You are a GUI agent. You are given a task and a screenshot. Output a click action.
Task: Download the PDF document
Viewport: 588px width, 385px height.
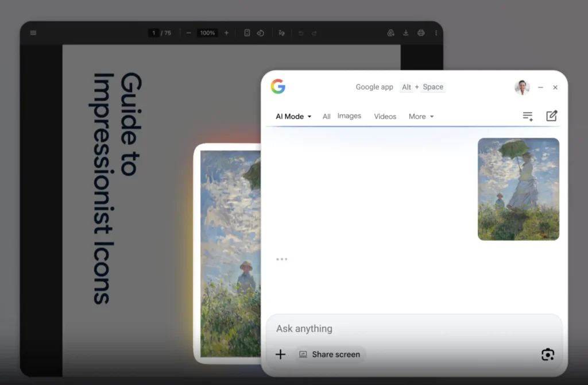coord(406,33)
